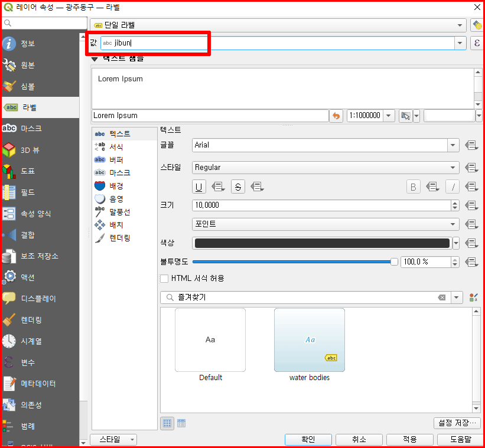Click the black text color swatch
This screenshot has width=485, height=448.
click(322, 243)
